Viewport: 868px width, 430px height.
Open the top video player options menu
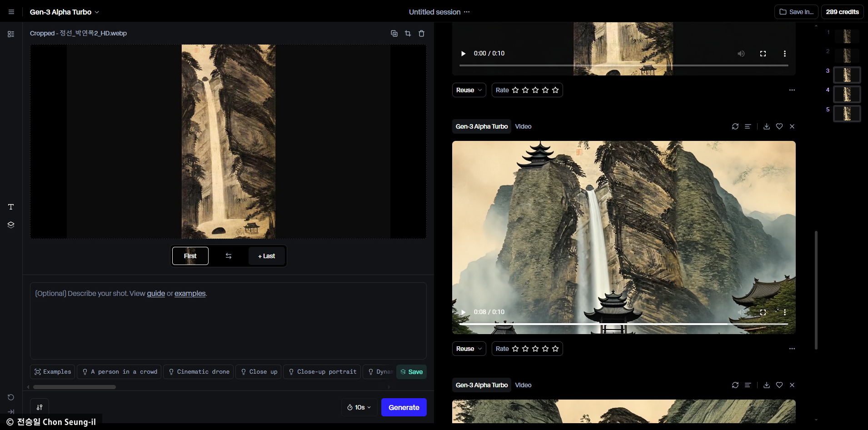(x=785, y=54)
